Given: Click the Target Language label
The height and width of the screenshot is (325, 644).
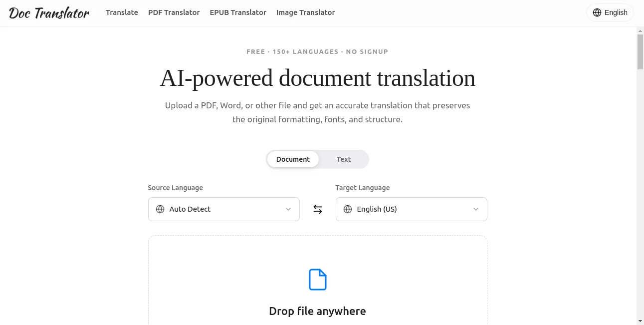Looking at the screenshot, I should click(x=363, y=188).
